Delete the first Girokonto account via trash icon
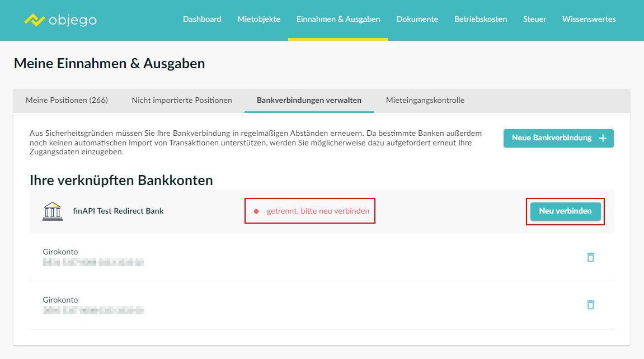 pyautogui.click(x=590, y=257)
